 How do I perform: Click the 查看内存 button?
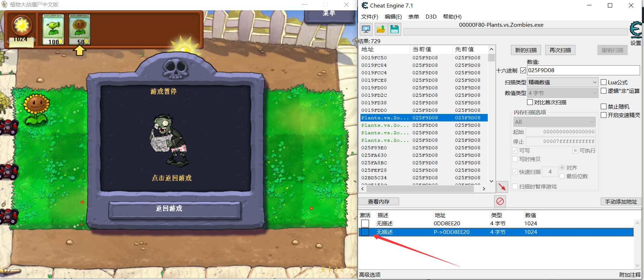379,201
